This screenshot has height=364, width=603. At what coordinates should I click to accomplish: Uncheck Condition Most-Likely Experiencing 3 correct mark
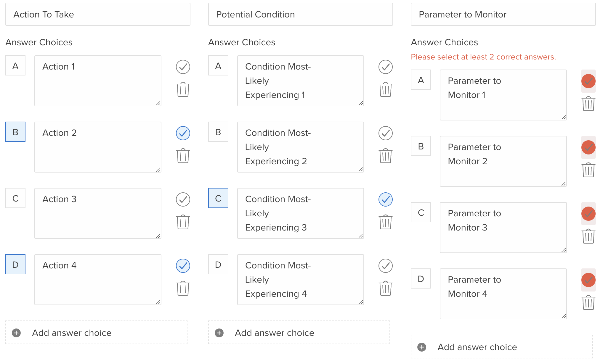pos(386,199)
